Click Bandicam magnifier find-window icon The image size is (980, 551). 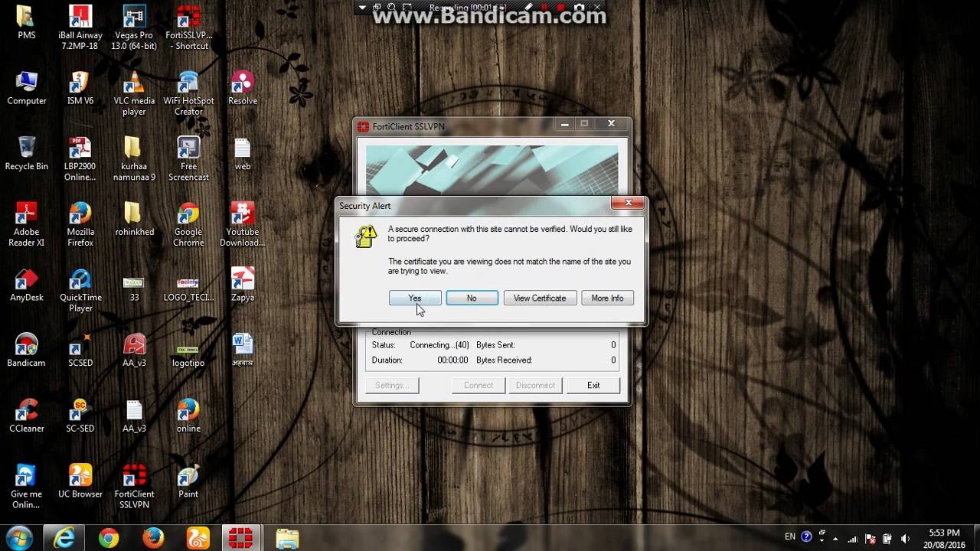(x=392, y=8)
